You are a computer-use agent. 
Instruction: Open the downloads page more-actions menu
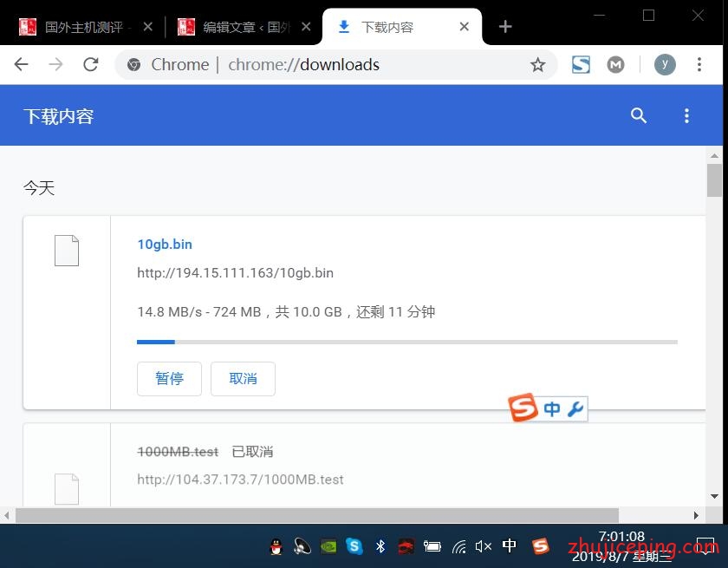pos(686,115)
